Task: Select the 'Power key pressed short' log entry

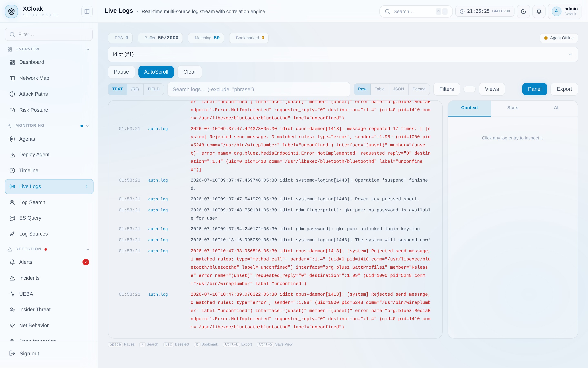Action: point(275,199)
